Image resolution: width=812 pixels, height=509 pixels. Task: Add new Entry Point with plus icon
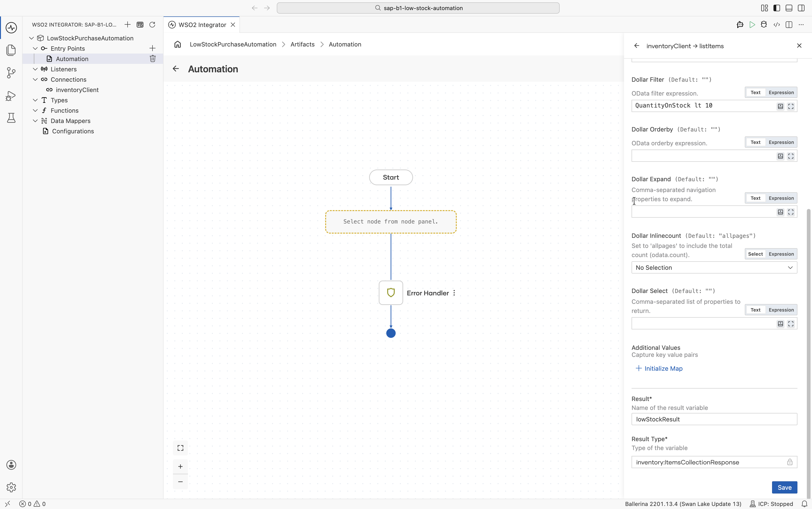(152, 48)
